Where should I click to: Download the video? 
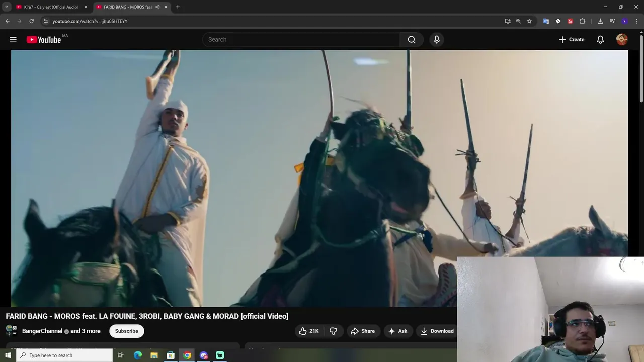coord(437,331)
